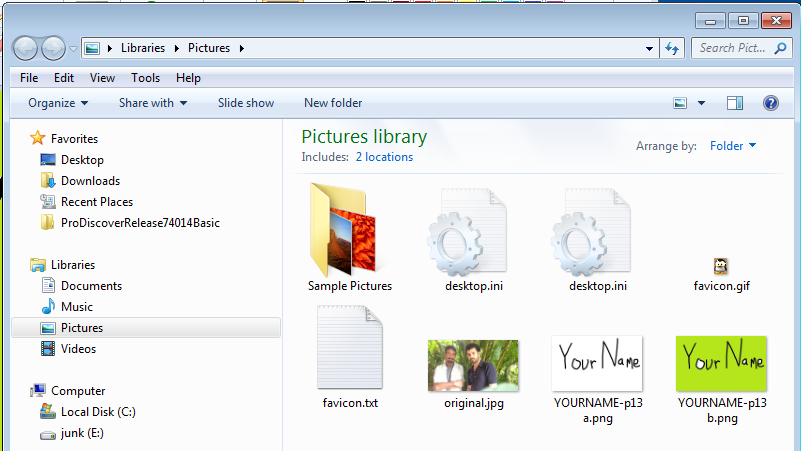Viewport: 801px width, 451px height.
Task: Click the Documents library icon
Action: [48, 285]
